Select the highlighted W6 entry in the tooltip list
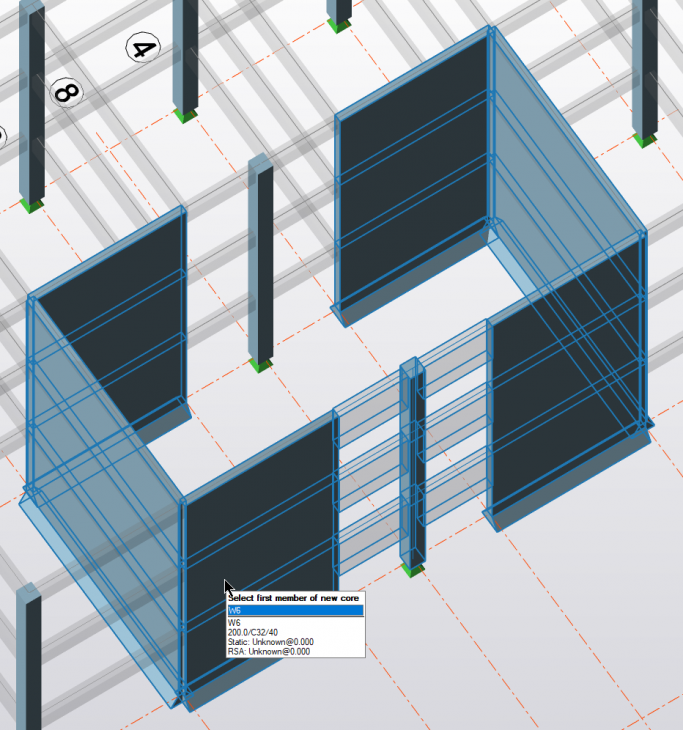Screen dimensions: 683x730 pos(295,610)
